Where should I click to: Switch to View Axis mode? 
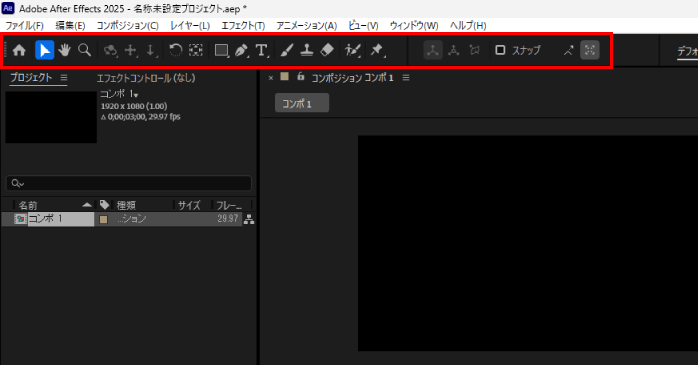pos(475,50)
